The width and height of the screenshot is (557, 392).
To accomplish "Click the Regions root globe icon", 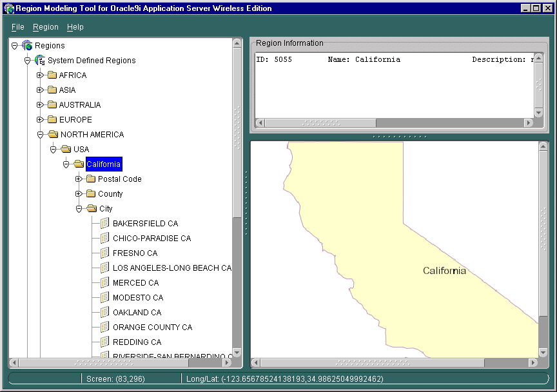I will click(x=27, y=46).
